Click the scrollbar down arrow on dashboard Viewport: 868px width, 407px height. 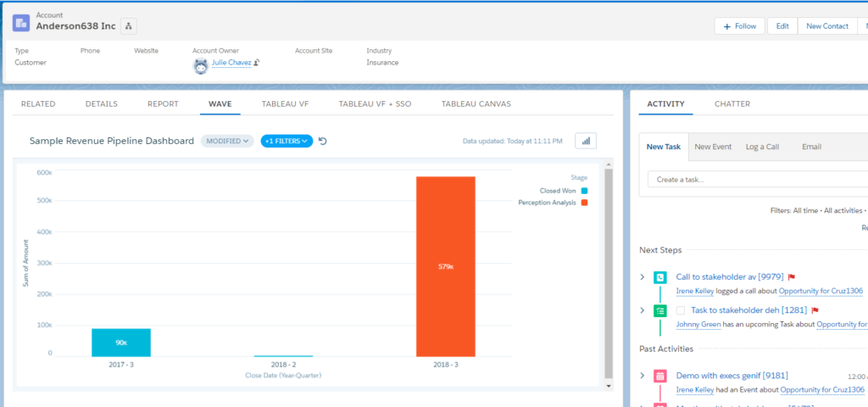click(x=609, y=385)
